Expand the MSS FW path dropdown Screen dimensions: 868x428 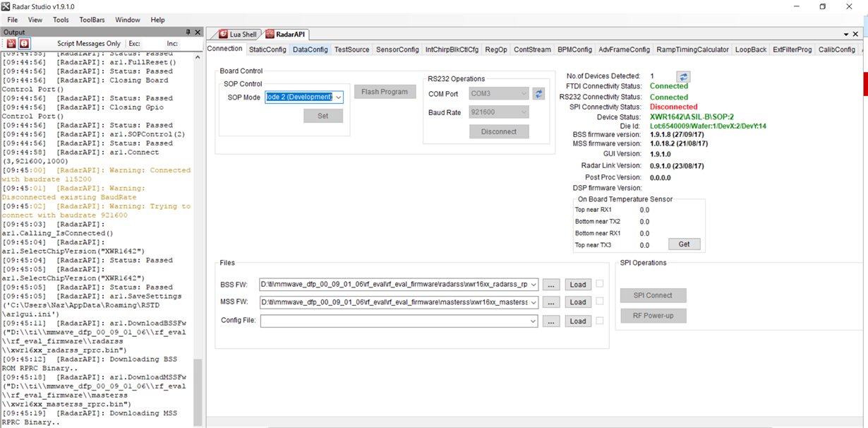534,302
